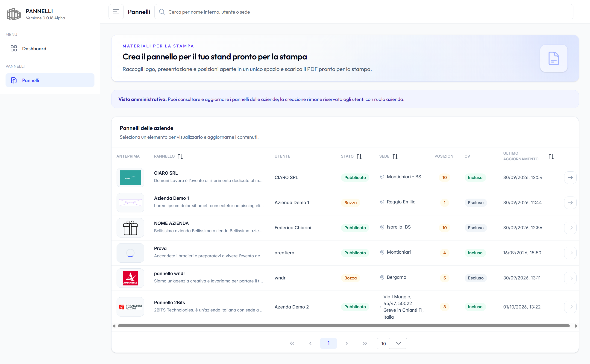Click the document icon in banner
This screenshot has height=364, width=590.
tap(553, 58)
